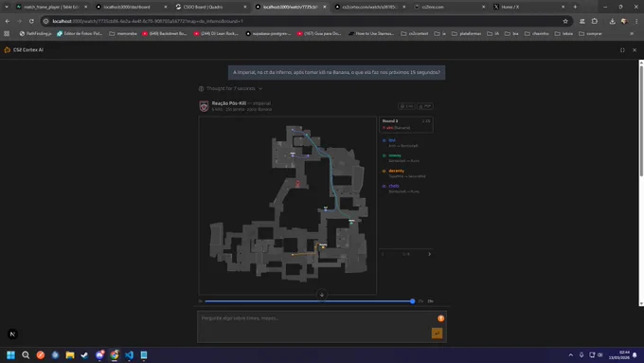
Task: Click the browser Forward button
Action: [x=19, y=21]
